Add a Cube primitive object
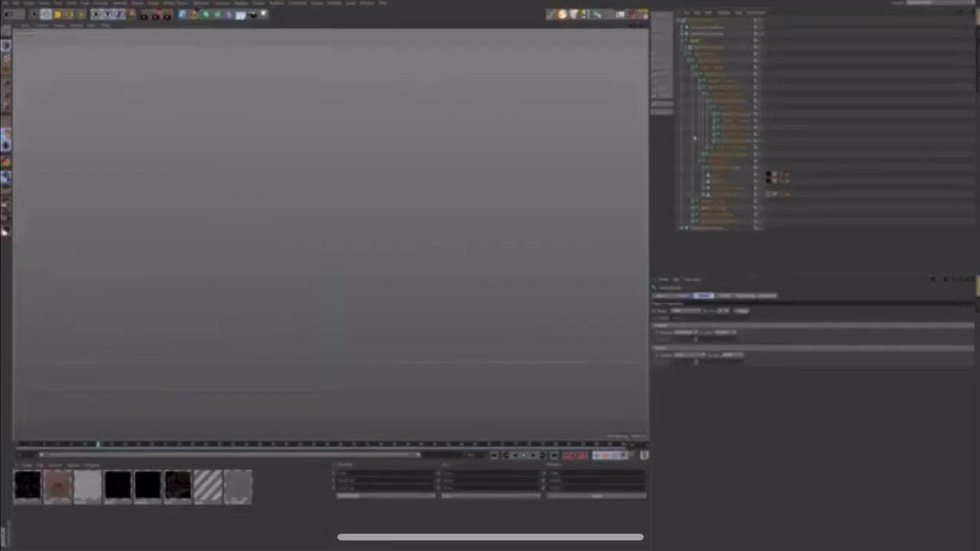The height and width of the screenshot is (551, 980). [182, 15]
